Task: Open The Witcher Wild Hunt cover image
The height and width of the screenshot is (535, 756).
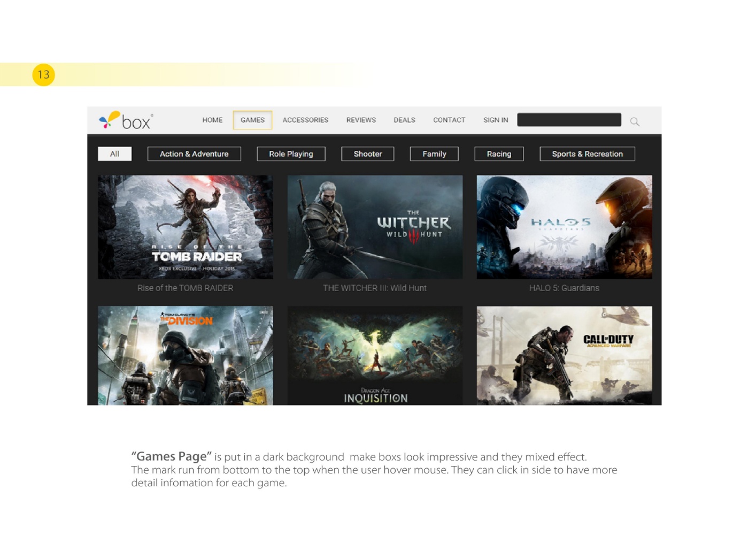Action: point(375,227)
